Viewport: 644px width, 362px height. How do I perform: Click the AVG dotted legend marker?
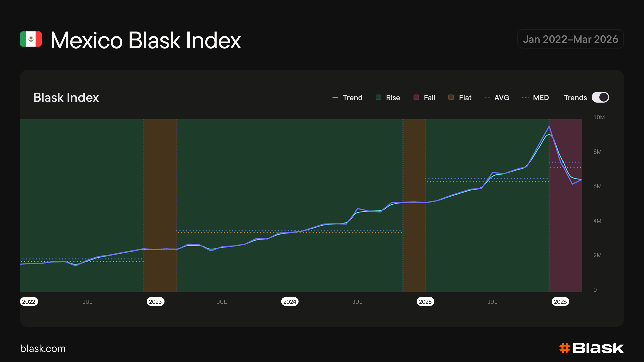(487, 97)
